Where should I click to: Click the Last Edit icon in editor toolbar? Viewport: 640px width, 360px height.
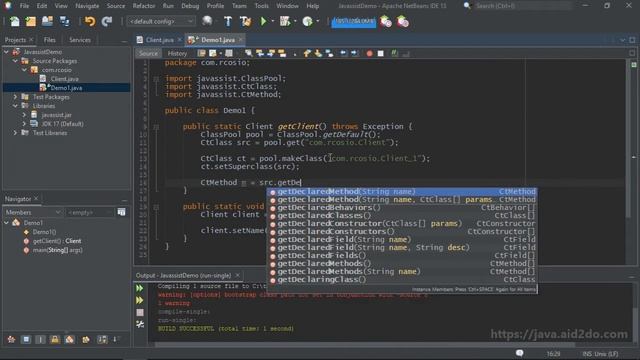[x=201, y=53]
